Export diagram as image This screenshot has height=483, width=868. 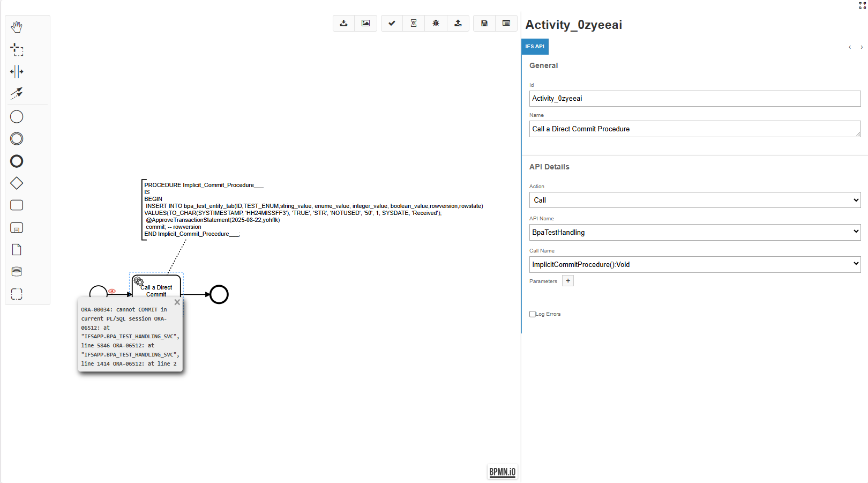pyautogui.click(x=365, y=23)
